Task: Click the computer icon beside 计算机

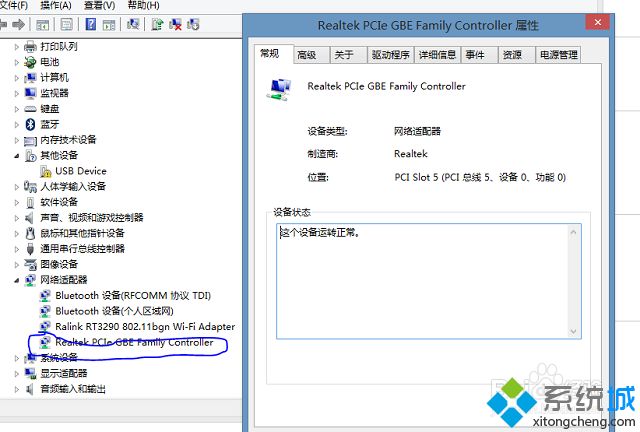Action: [x=30, y=78]
